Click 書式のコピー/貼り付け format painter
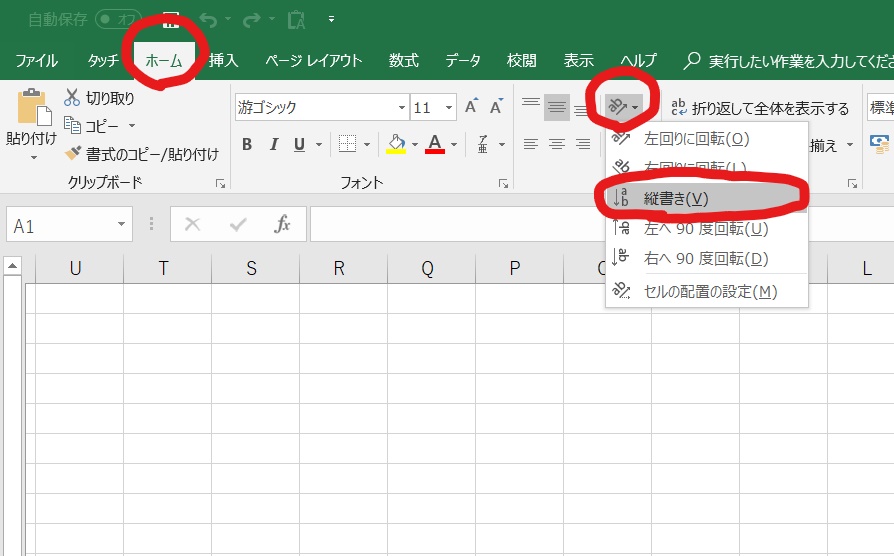This screenshot has height=556, width=894. (141, 154)
